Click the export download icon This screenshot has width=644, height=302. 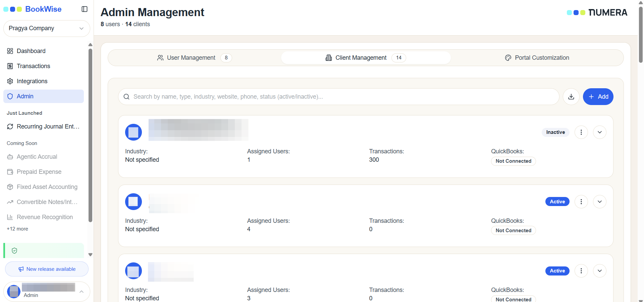571,97
